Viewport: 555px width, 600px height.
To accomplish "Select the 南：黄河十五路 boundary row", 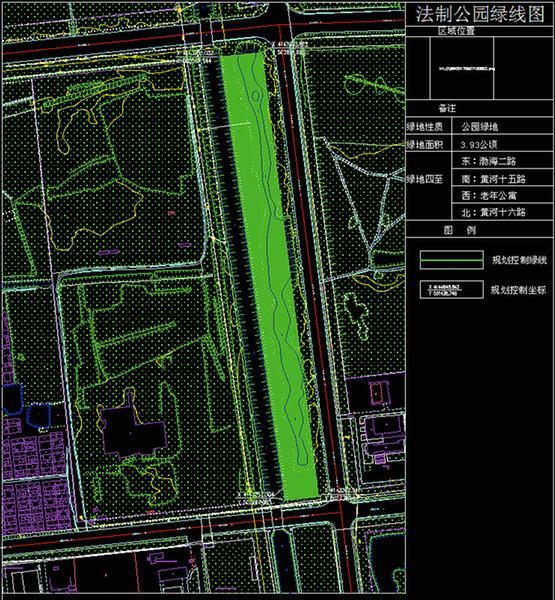I will click(503, 178).
